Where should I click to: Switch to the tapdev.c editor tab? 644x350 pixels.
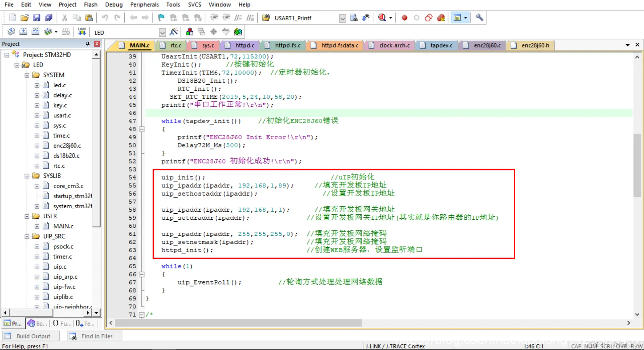(437, 45)
